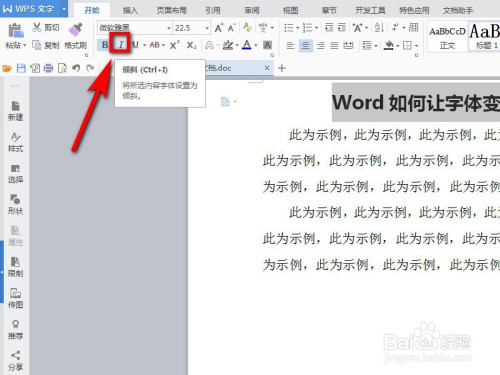Click the Distributed alignment icon
This screenshot has width=500, height=375.
coord(348,45)
